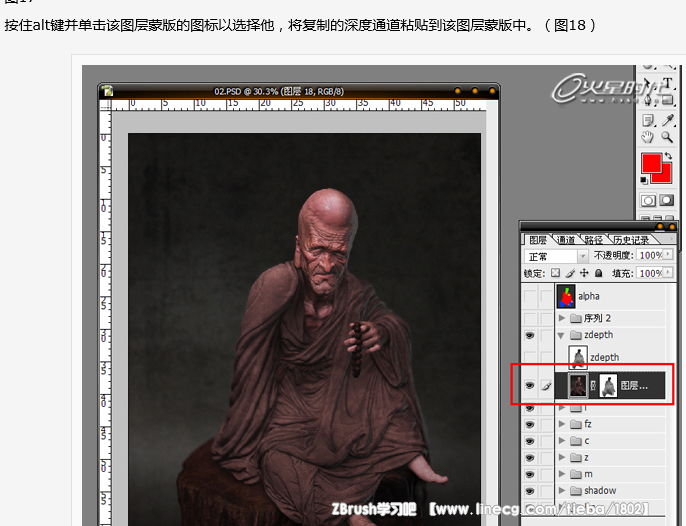The image size is (686, 526).
Task: Click foreground red color swatch
Action: (x=651, y=163)
